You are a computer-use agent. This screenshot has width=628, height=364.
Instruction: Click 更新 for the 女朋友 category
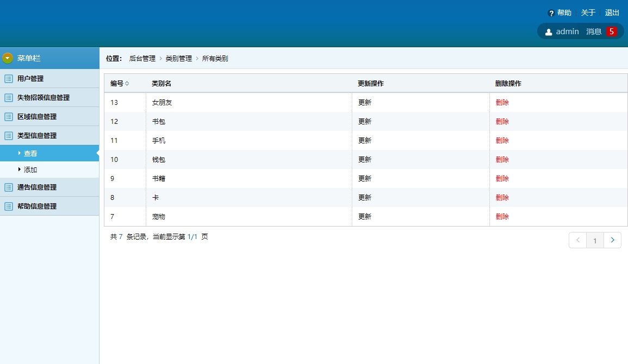coord(364,102)
